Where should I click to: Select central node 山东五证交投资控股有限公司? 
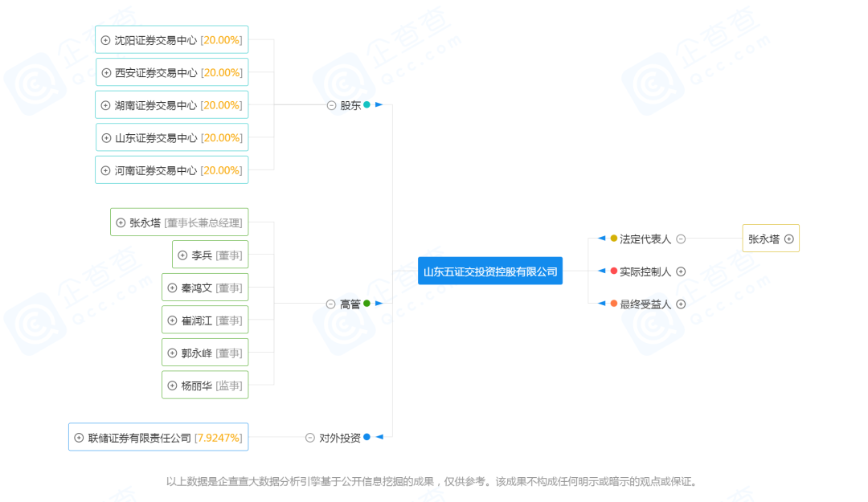490,271
